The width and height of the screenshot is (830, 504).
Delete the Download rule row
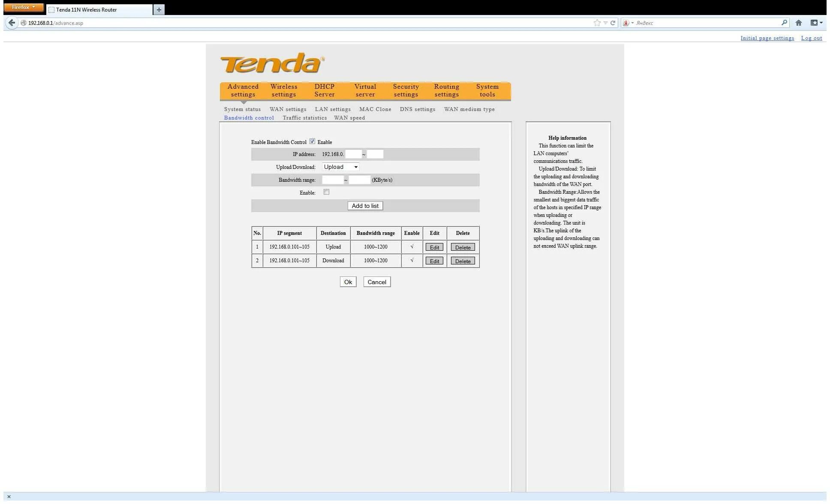pos(463,261)
